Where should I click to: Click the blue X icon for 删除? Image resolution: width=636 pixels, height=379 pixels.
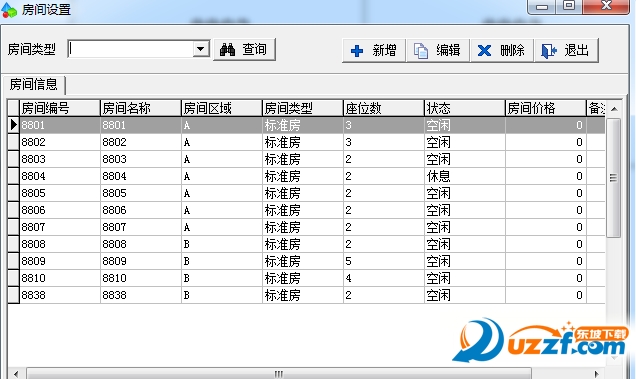click(x=484, y=51)
